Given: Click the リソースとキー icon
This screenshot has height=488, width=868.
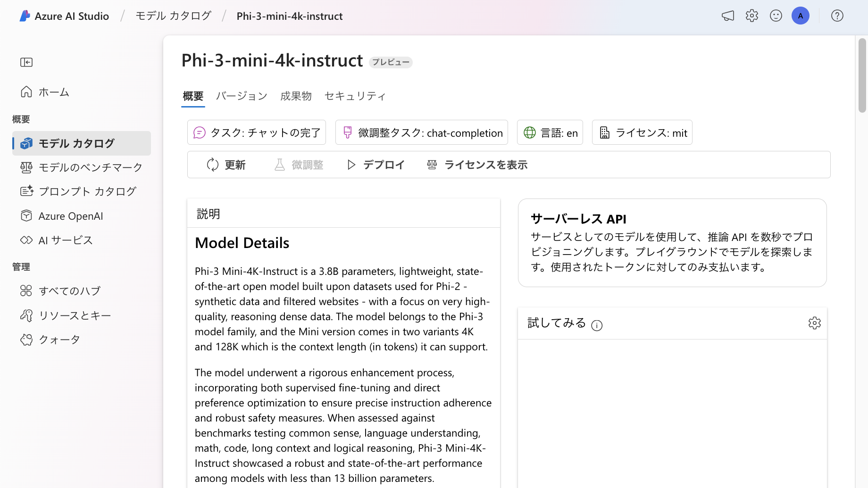Looking at the screenshot, I should pyautogui.click(x=26, y=315).
